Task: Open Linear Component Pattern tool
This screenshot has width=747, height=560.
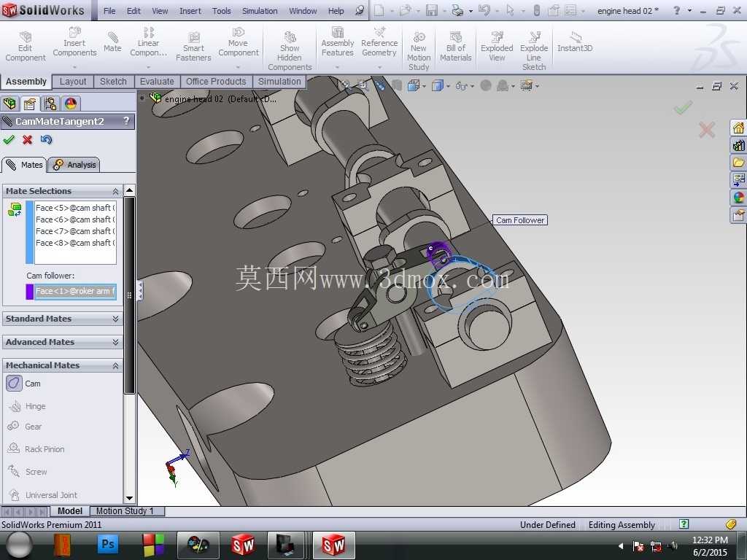Action: 148,43
